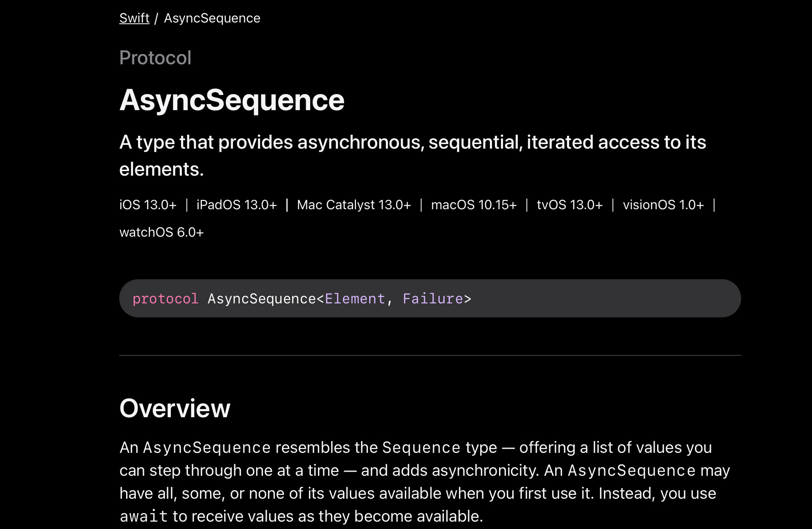Click the watchOS 6.0+ availability label
812x529 pixels.
(x=161, y=232)
